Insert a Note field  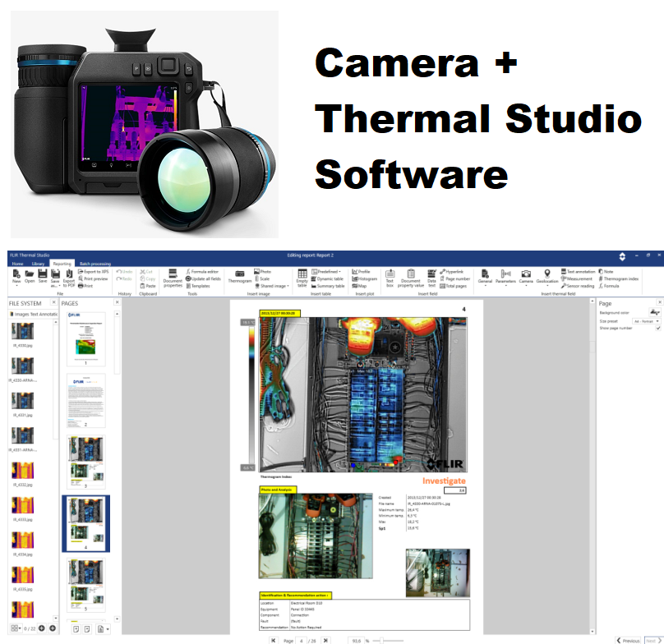[x=606, y=271]
